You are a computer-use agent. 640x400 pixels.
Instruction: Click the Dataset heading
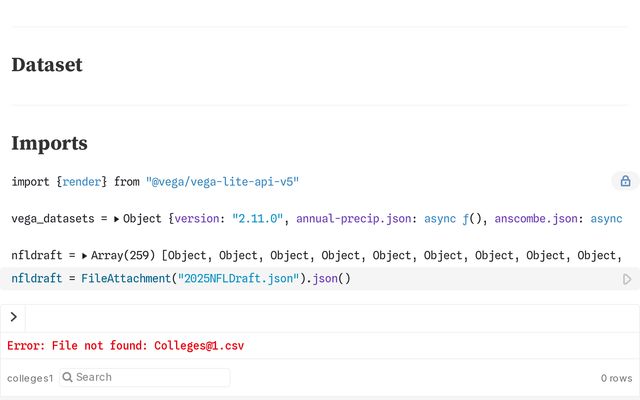(x=47, y=65)
